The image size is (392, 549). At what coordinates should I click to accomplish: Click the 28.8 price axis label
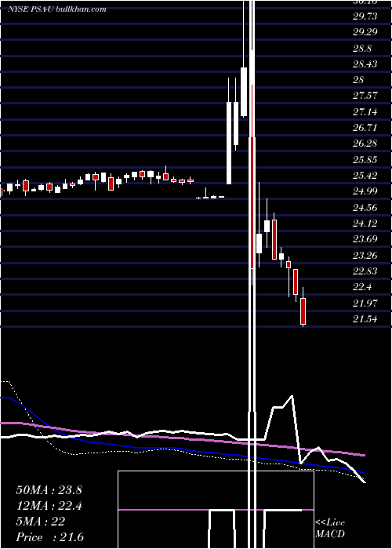[362, 49]
